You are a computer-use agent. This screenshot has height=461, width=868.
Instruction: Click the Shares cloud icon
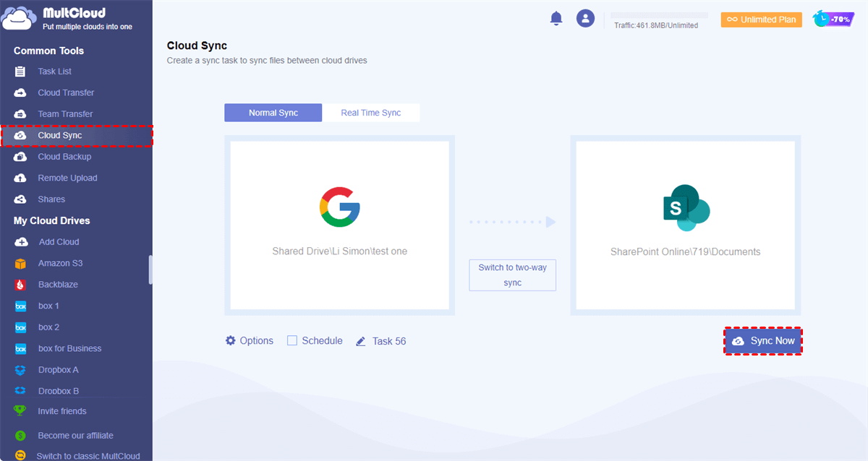pos(20,199)
